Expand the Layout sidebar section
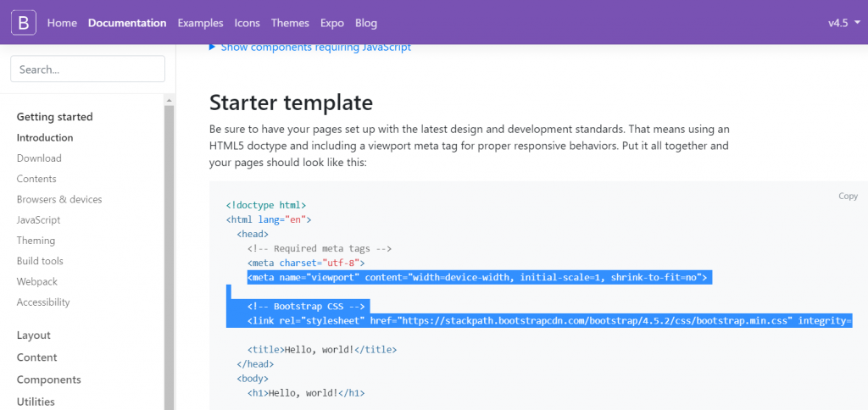Image resolution: width=868 pixels, height=410 pixels. click(x=34, y=335)
